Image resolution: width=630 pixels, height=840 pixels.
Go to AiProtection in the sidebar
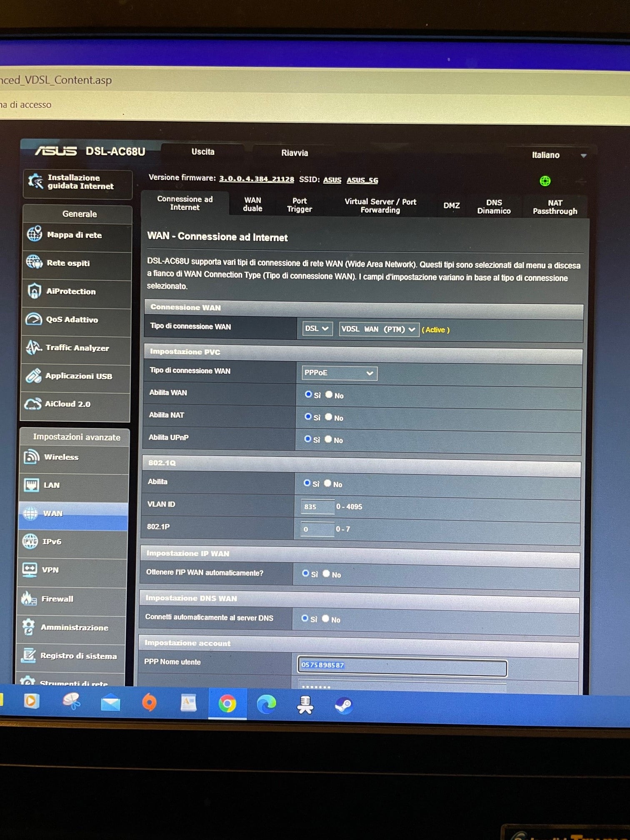pyautogui.click(x=71, y=291)
